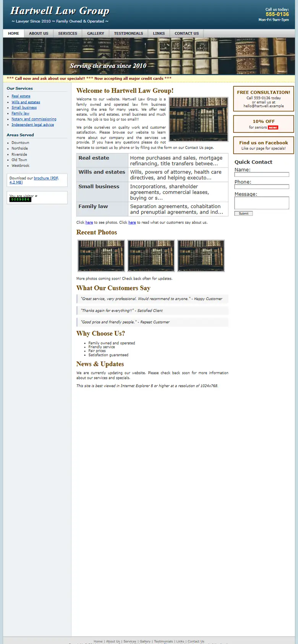The width and height of the screenshot is (298, 644).
Task: Open the footer Contact Us link
Action: coord(196,641)
